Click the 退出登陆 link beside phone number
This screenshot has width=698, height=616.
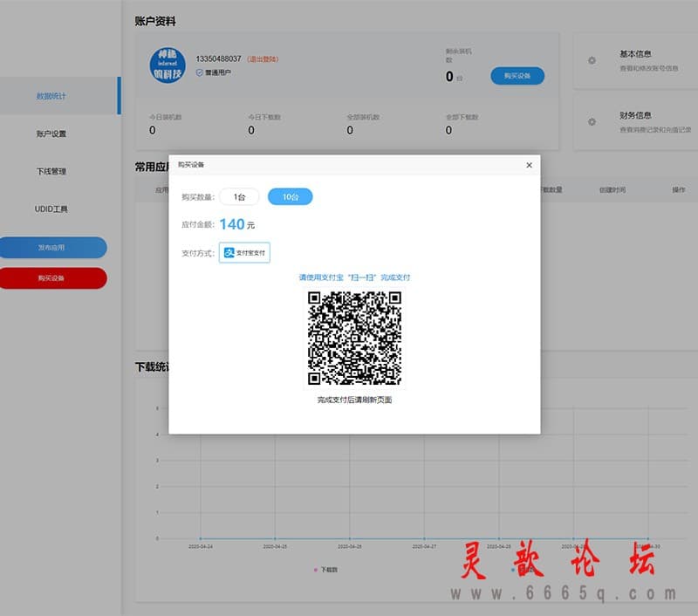[263, 58]
